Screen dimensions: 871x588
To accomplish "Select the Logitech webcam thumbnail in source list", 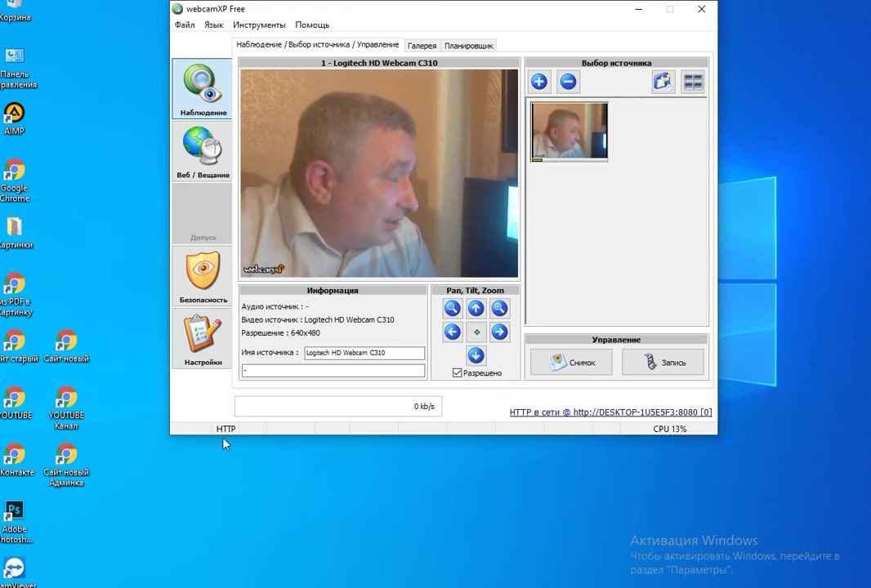I will [x=569, y=131].
